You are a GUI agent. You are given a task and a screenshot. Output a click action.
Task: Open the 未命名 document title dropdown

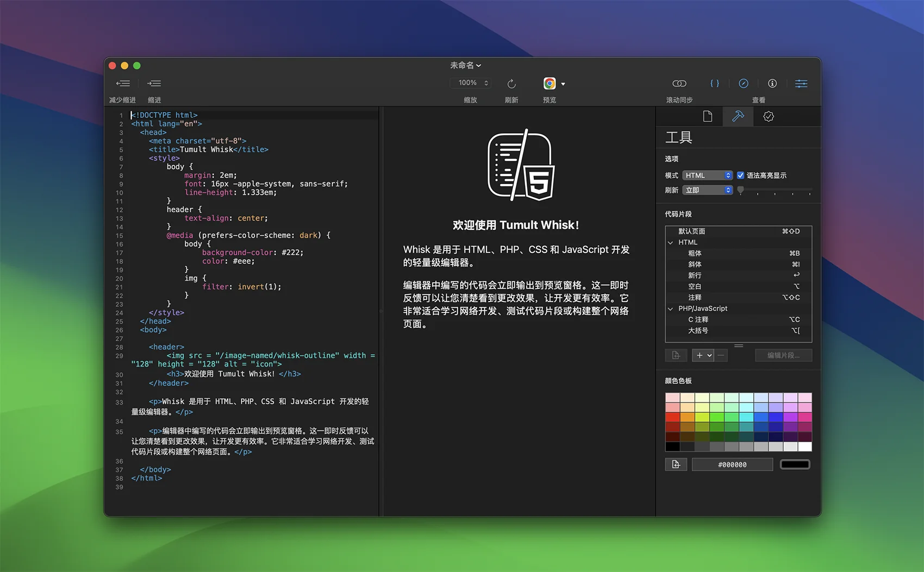pyautogui.click(x=465, y=65)
